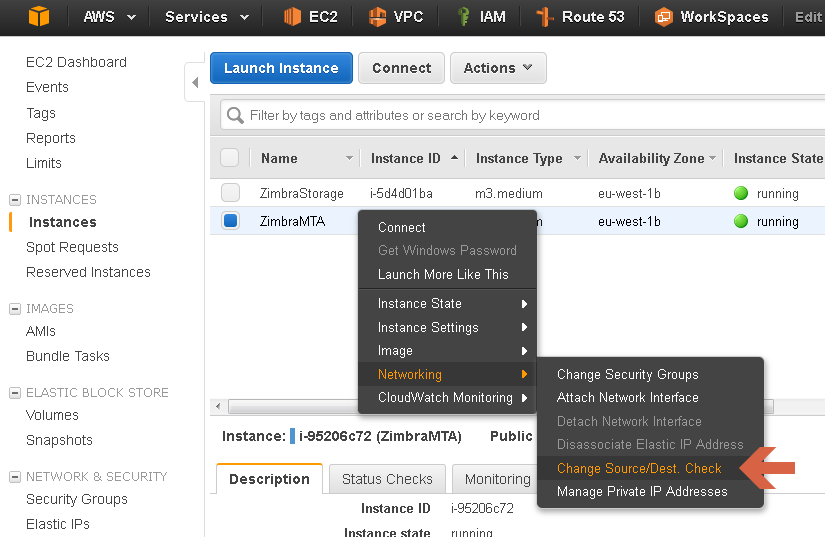This screenshot has height=537, width=825.
Task: Switch to the Status Checks tab
Action: (387, 479)
